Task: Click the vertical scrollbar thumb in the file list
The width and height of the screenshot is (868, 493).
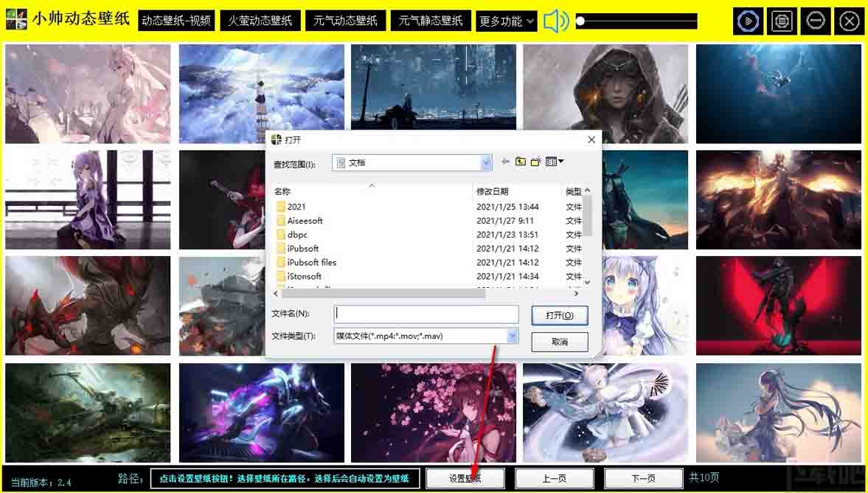Action: click(587, 216)
